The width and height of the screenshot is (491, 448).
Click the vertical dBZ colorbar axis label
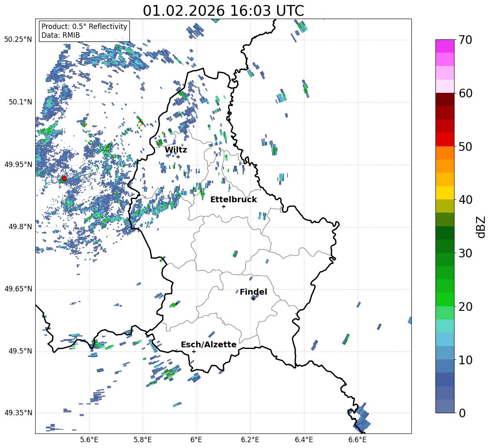pos(481,227)
